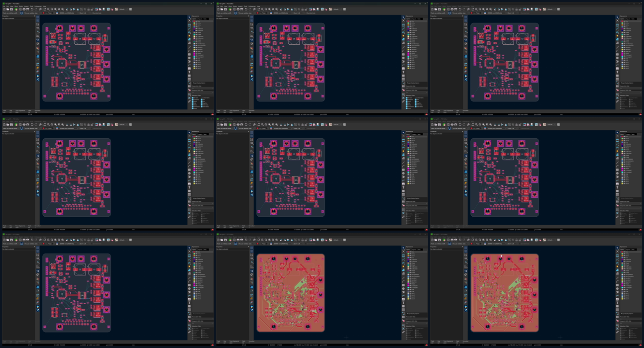Click Save icon in top-left window toolbar
The image size is (644, 348).
[x=11, y=9]
